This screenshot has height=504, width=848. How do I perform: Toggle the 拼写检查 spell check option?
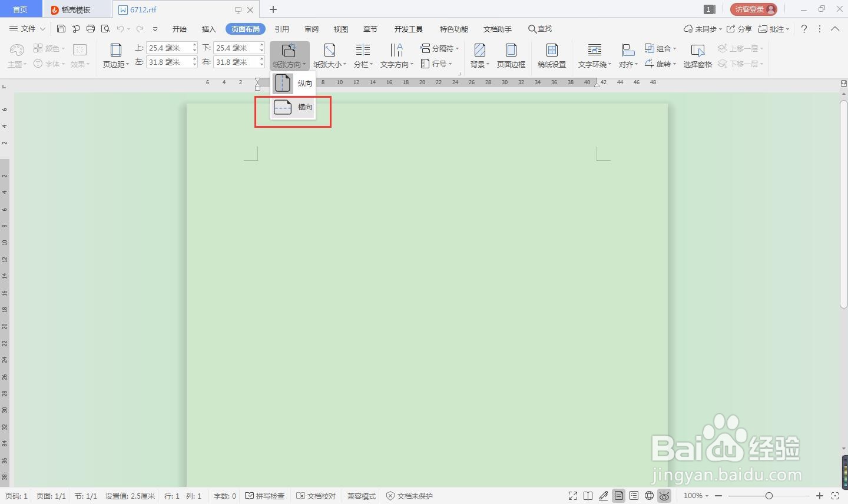tap(265, 496)
